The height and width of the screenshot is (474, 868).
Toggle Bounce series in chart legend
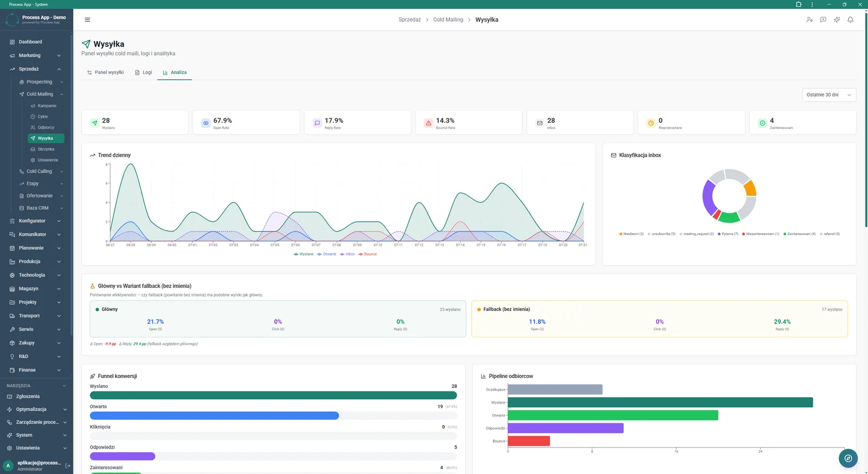367,254
